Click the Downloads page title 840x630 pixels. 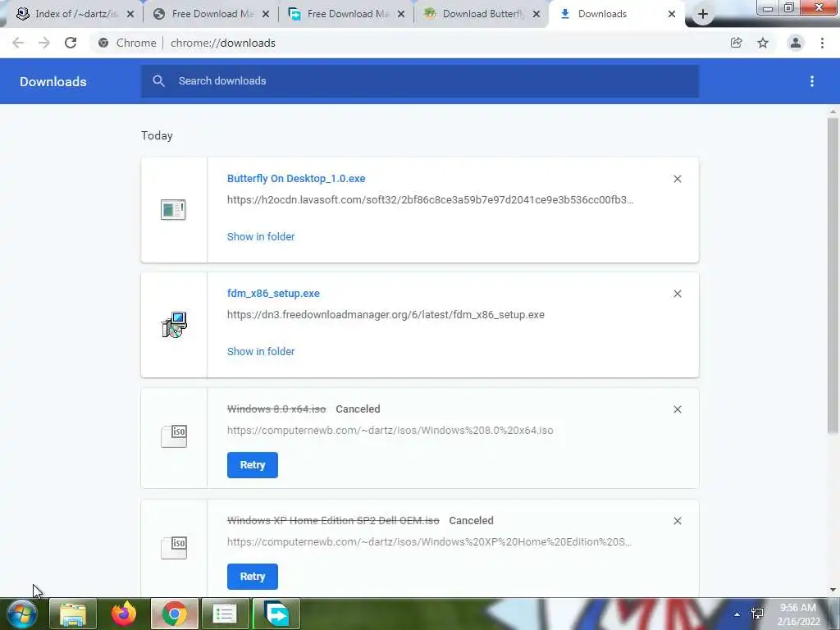click(x=53, y=81)
